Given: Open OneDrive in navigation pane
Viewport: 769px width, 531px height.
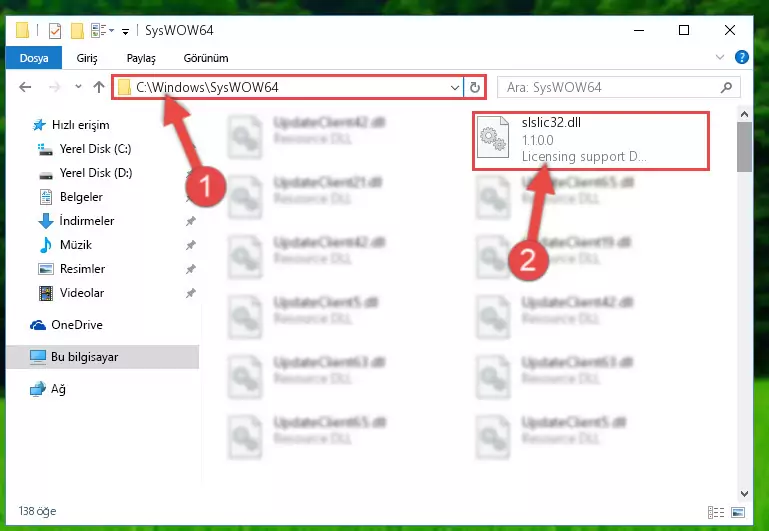Looking at the screenshot, I should 66,325.
